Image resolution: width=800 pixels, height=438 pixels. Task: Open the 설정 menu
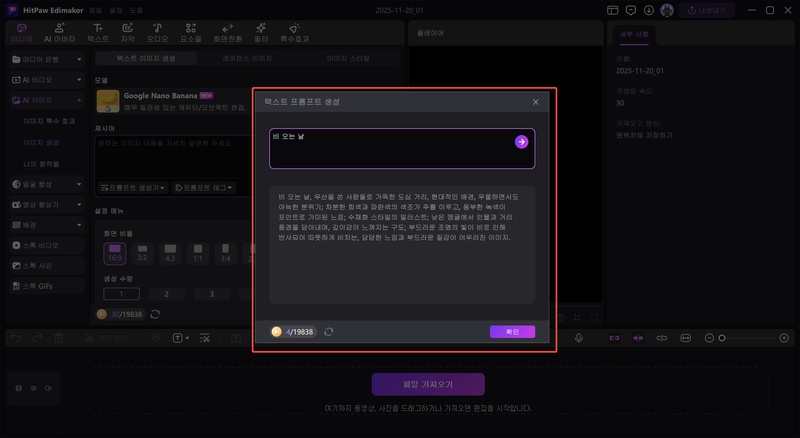[x=116, y=10]
